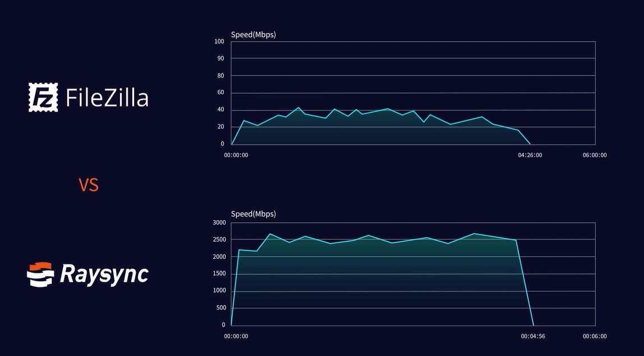Select the 2000 axis value
644x356 pixels.
pyautogui.click(x=219, y=257)
